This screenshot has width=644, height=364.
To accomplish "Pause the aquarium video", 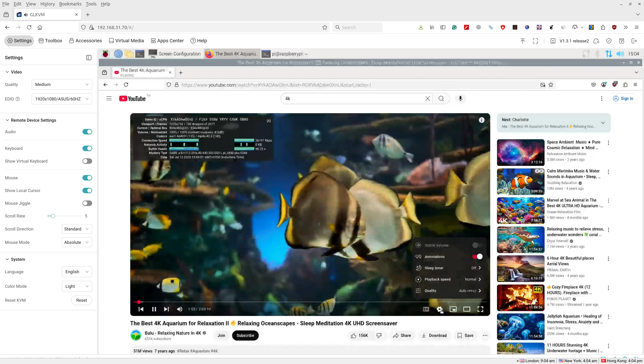I will [x=154, y=309].
